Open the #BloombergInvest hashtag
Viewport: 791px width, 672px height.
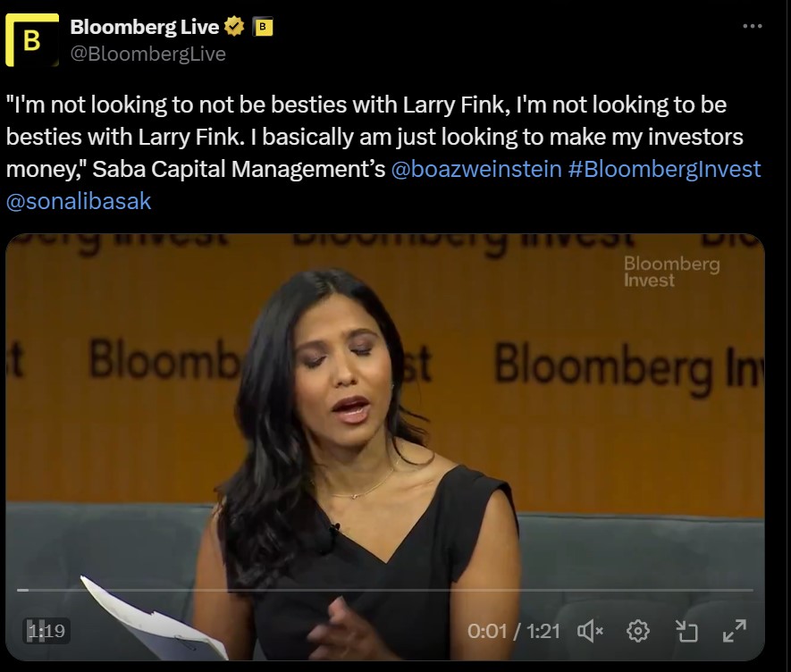pyautogui.click(x=664, y=169)
